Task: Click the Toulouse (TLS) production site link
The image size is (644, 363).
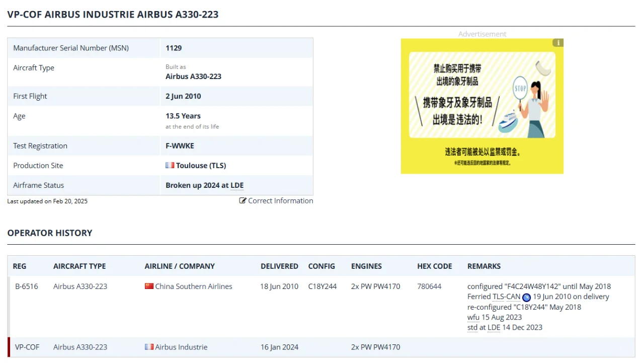Action: [x=201, y=165]
